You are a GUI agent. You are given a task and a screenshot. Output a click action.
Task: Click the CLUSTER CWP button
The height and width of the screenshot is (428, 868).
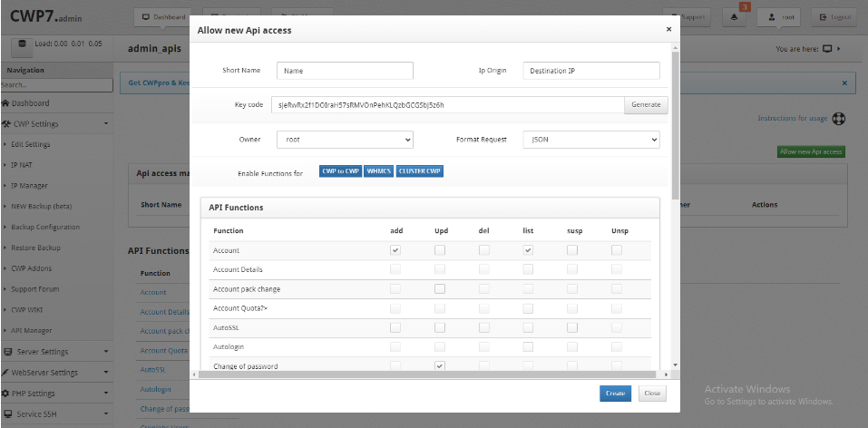coord(420,171)
